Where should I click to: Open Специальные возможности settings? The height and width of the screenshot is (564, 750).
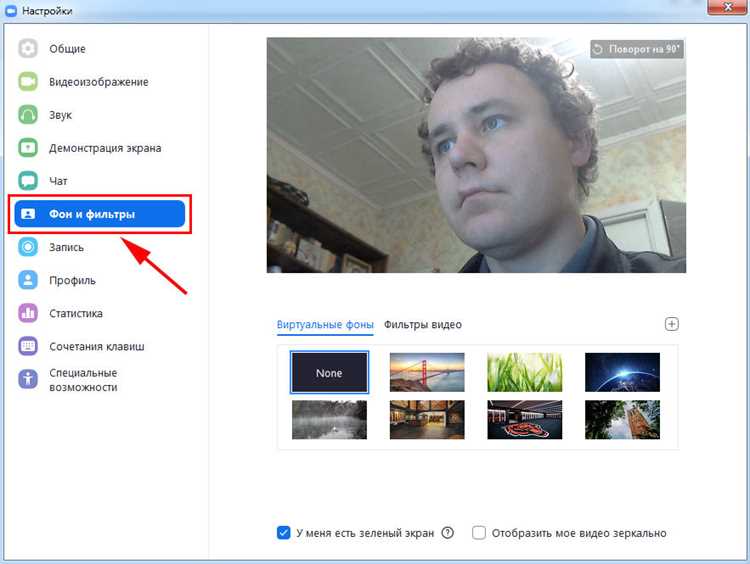[x=83, y=380]
